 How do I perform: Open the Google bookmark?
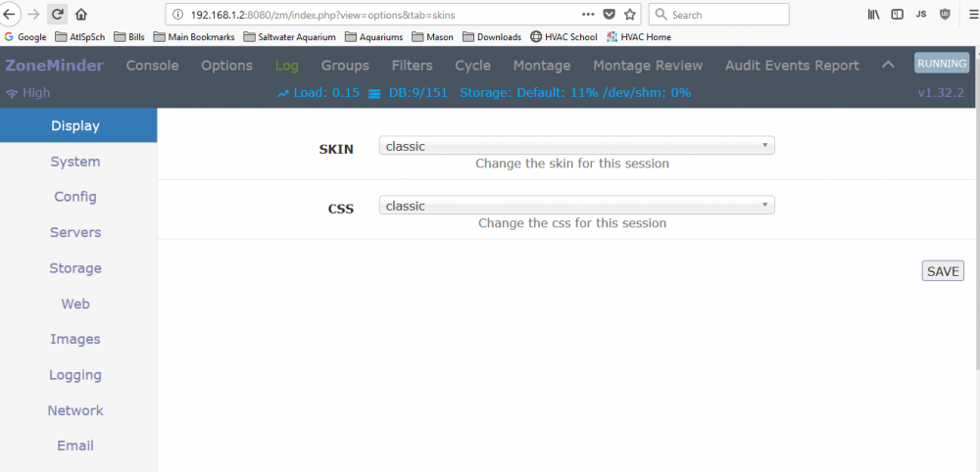tap(25, 37)
